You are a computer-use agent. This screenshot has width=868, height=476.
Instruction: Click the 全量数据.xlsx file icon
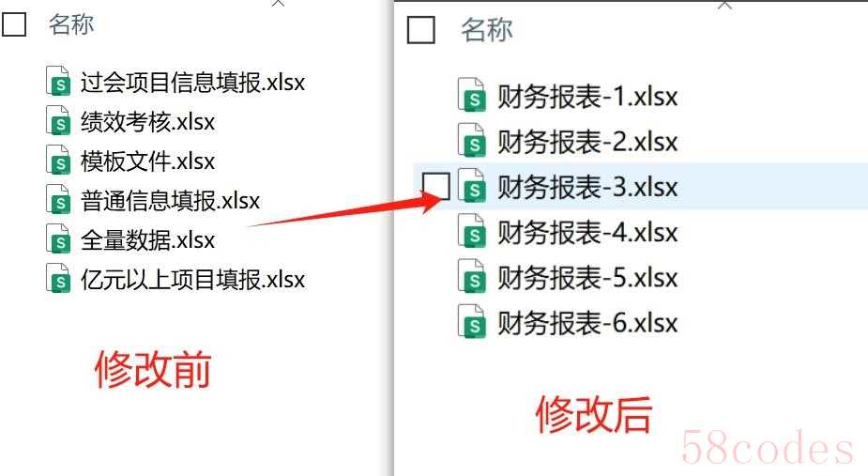[58, 238]
